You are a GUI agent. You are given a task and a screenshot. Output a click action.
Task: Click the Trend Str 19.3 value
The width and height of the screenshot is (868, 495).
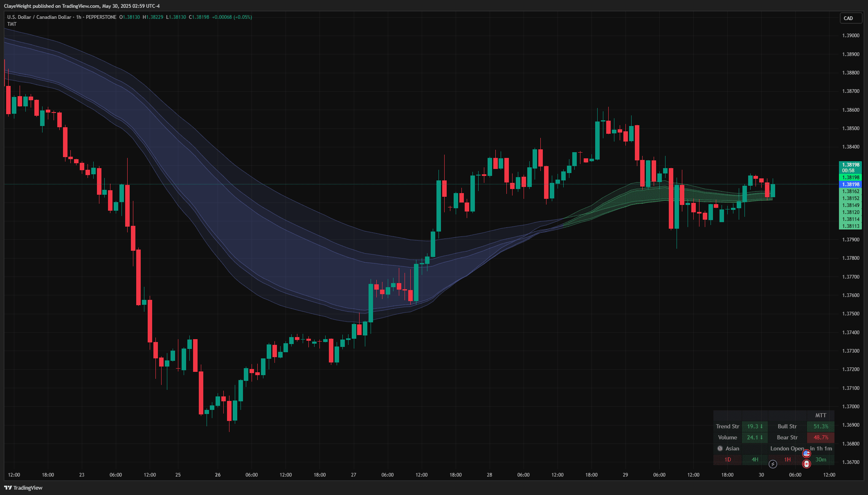click(x=754, y=427)
